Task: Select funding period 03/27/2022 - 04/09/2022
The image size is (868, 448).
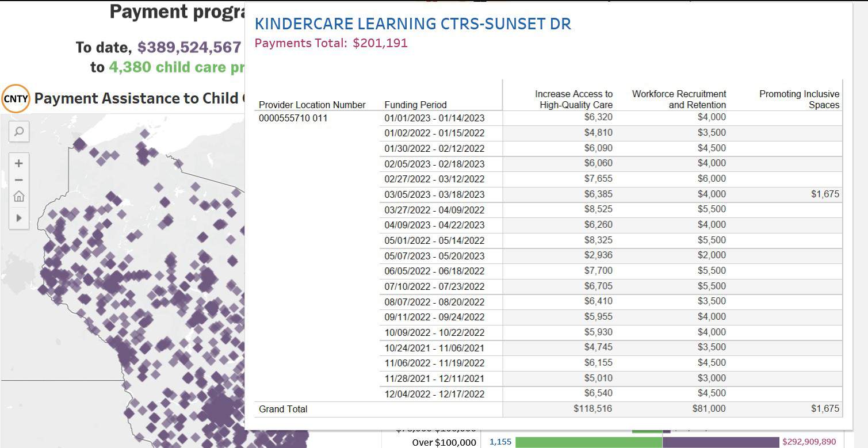Action: click(434, 210)
